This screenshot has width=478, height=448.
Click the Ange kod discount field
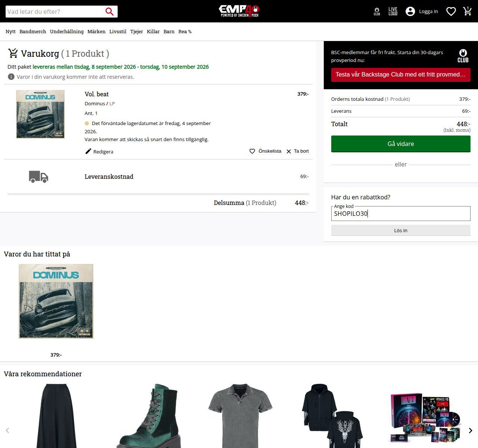pos(401,214)
